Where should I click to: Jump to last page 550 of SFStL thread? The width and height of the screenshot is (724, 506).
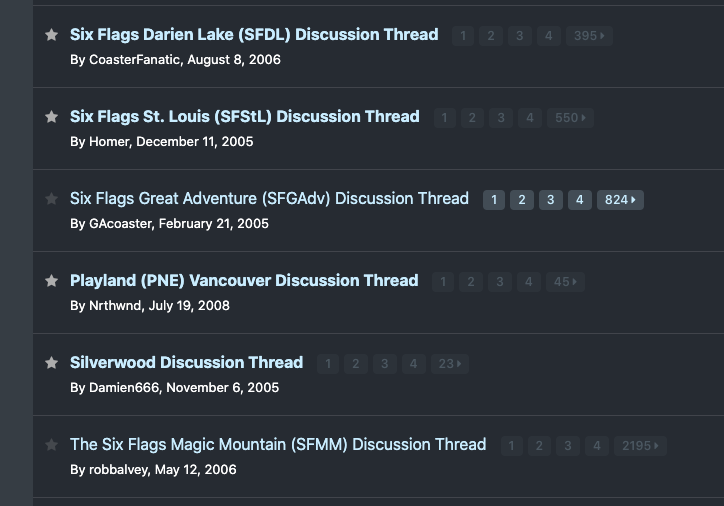click(570, 118)
